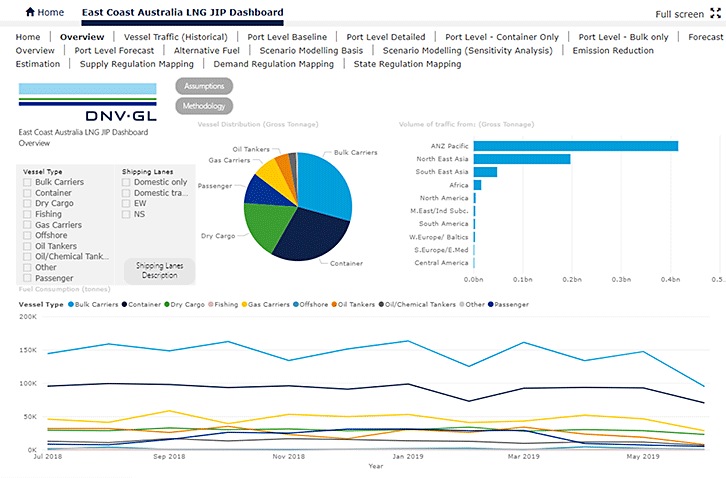Viewport: 726px width, 478px height.
Task: Switch to the Port Level Forecast tab
Action: [114, 50]
